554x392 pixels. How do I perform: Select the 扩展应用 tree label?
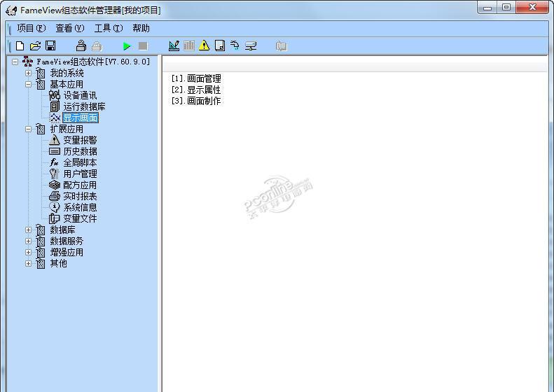coord(67,129)
